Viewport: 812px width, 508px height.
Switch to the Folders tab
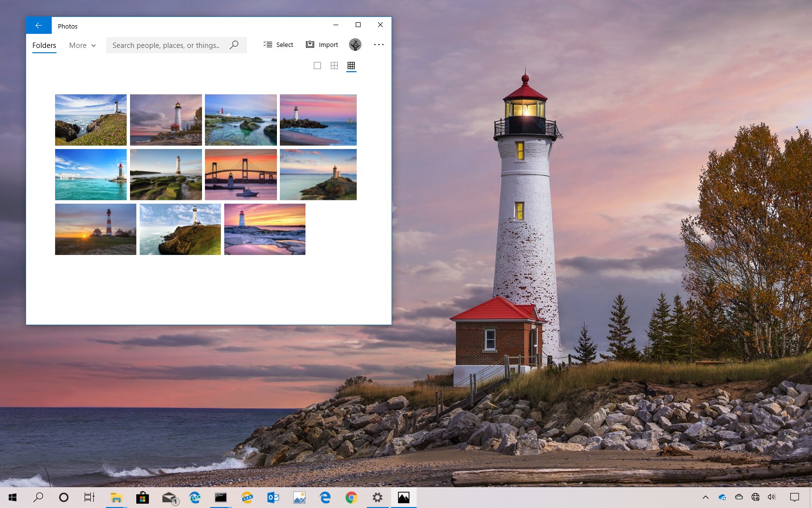click(44, 45)
